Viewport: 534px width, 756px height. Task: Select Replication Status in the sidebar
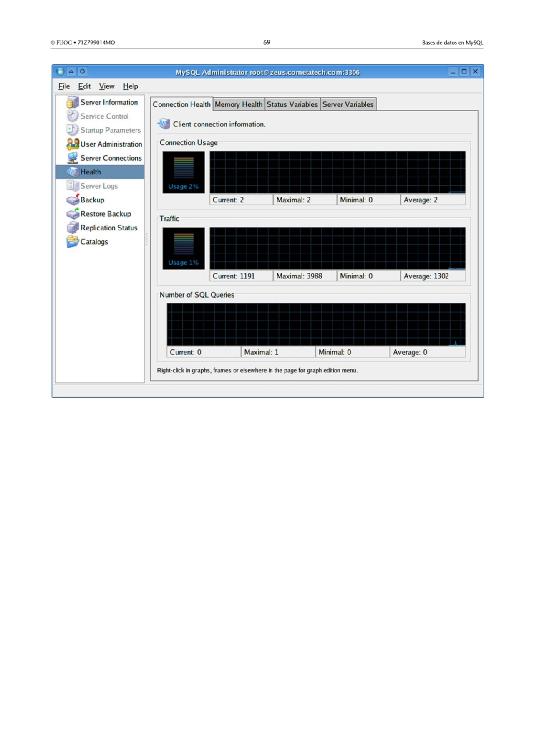coord(109,228)
